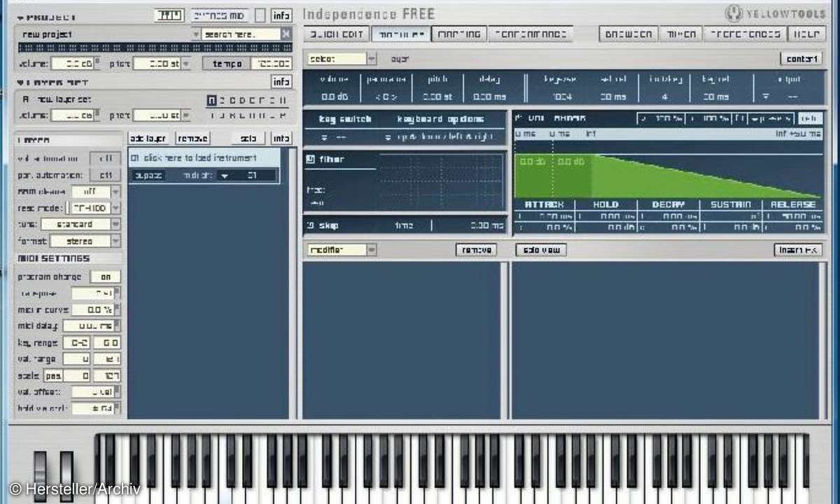The width and height of the screenshot is (840, 504).
Task: Toggle pan automation off button
Action: pos(105,175)
